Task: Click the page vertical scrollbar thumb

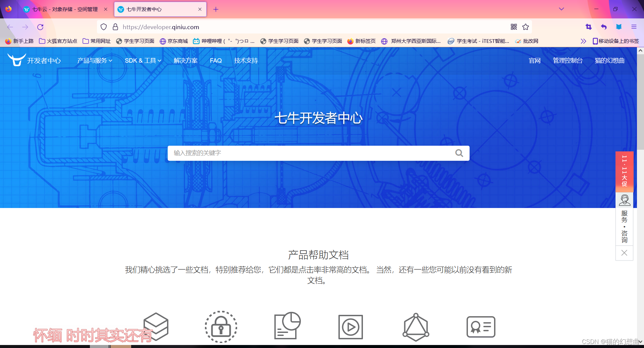Action: 640,102
